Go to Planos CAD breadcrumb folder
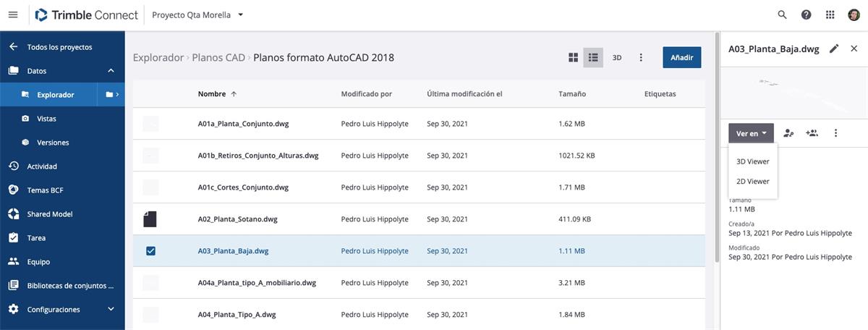Screen dimensions: 868x330 [218, 58]
